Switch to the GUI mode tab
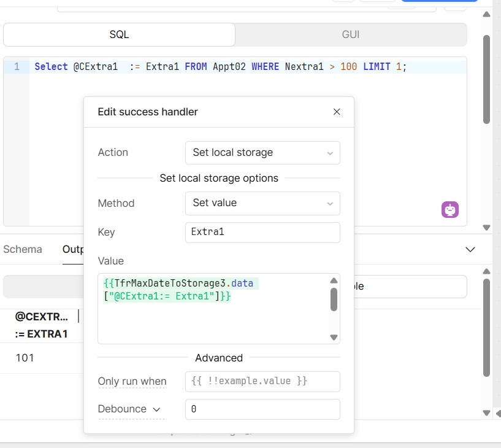 pyautogui.click(x=351, y=35)
